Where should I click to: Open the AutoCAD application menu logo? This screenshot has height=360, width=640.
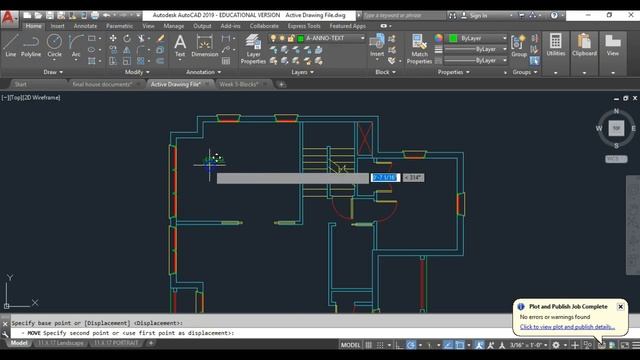[9, 19]
